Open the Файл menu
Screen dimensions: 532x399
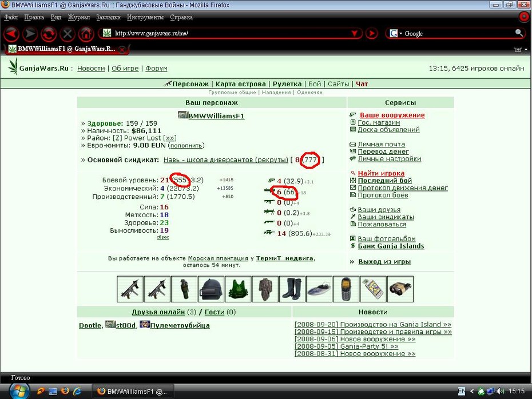coord(11,17)
